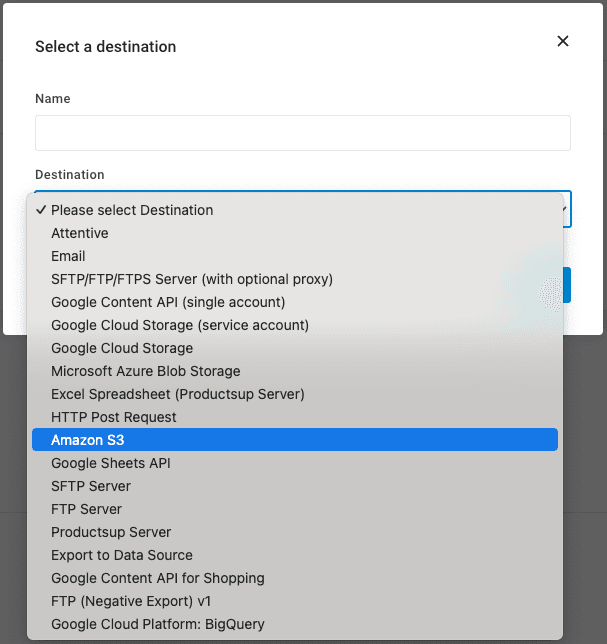Choose Excel Spreadsheet (Productsup Server)
The image size is (607, 644).
point(178,394)
